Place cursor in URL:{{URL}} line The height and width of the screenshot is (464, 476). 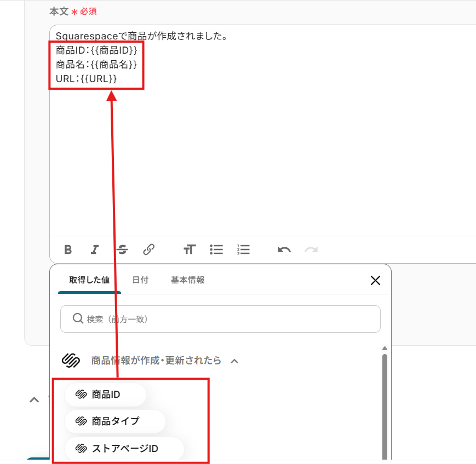[86, 79]
